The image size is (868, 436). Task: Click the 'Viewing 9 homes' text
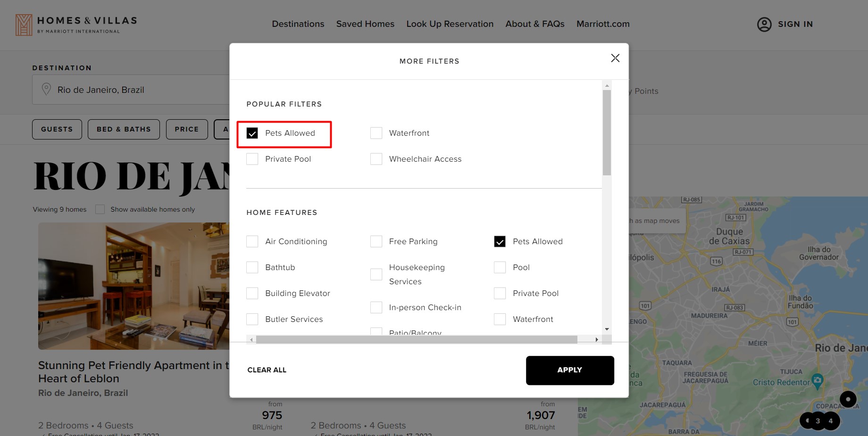60,209
